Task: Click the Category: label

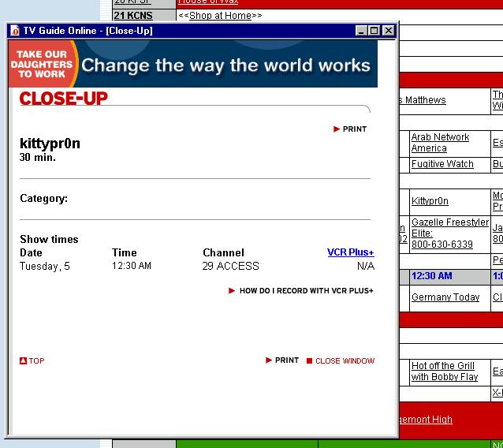Action: pos(43,198)
